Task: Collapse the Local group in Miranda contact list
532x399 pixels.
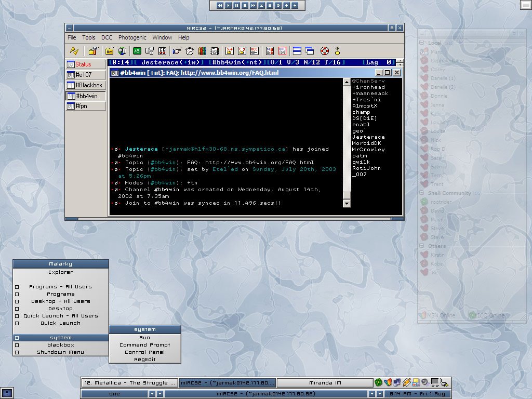Action: click(x=422, y=43)
